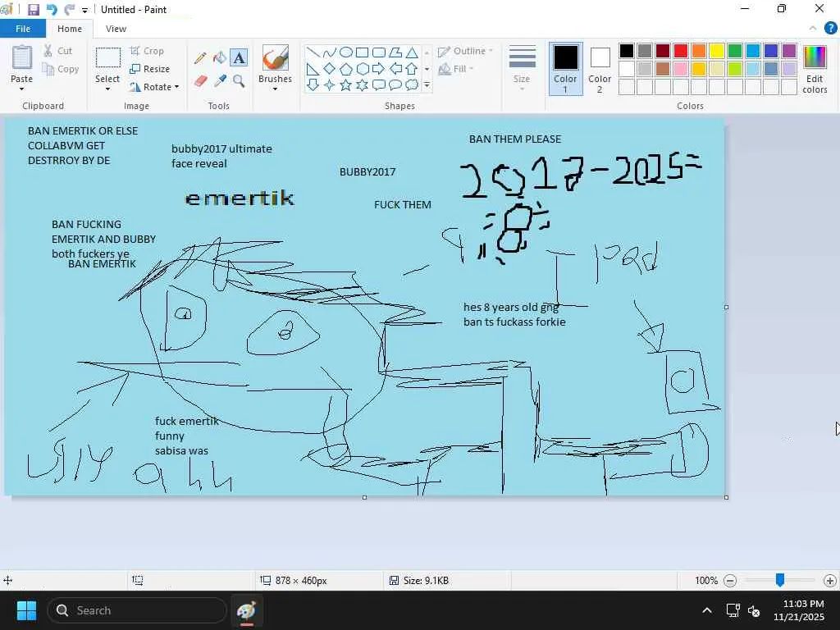Select the oval shape
The height and width of the screenshot is (630, 840).
[346, 52]
